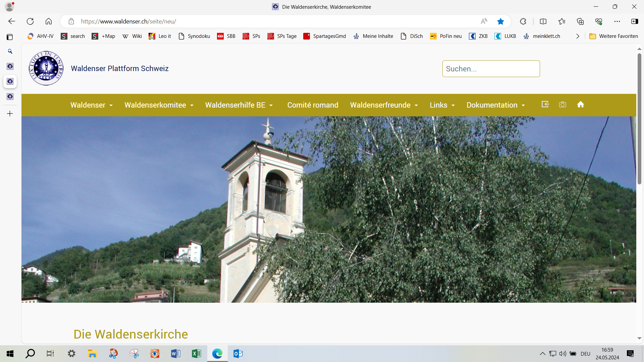Open the Synodoku bookmark
This screenshot has height=362, width=644.
(194, 36)
